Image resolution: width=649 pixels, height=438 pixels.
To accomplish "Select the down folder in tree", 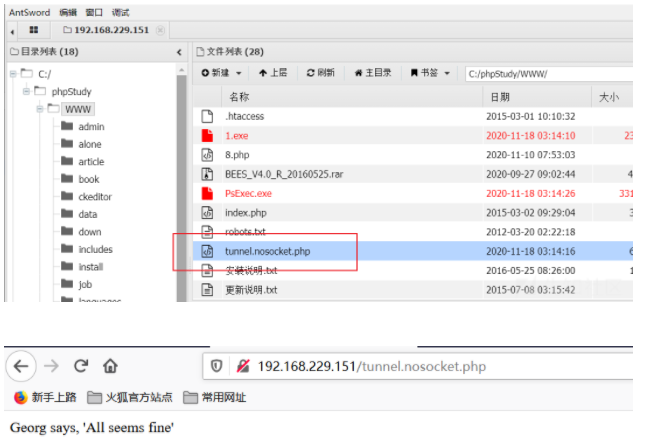I will tap(90, 232).
